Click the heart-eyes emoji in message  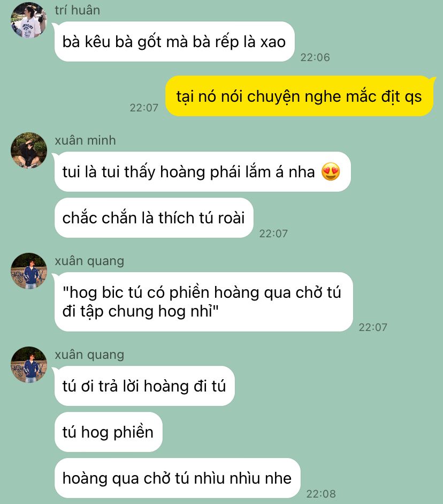pyautogui.click(x=331, y=171)
